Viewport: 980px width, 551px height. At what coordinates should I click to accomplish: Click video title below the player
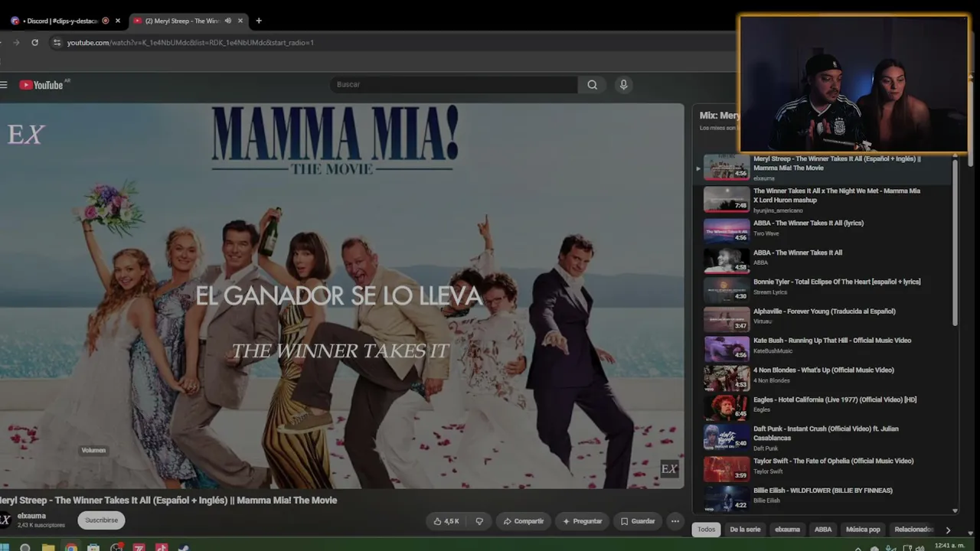click(x=168, y=500)
